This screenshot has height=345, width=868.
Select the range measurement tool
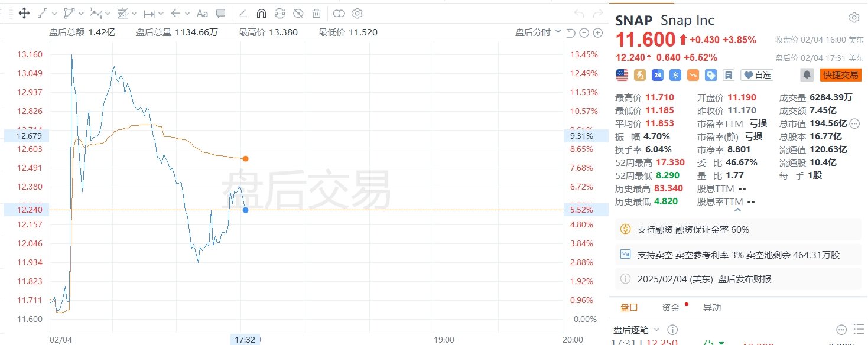tap(149, 13)
